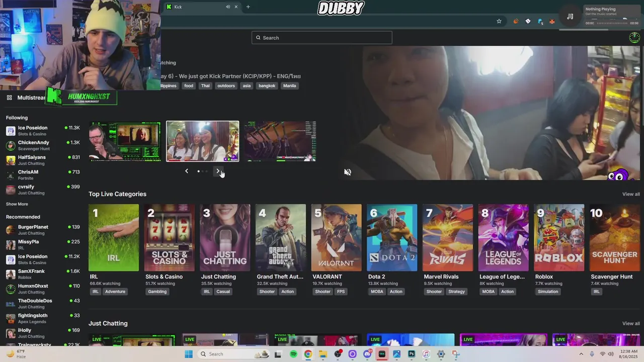
Task: Open the Grand Theft Auto category card
Action: (281, 237)
